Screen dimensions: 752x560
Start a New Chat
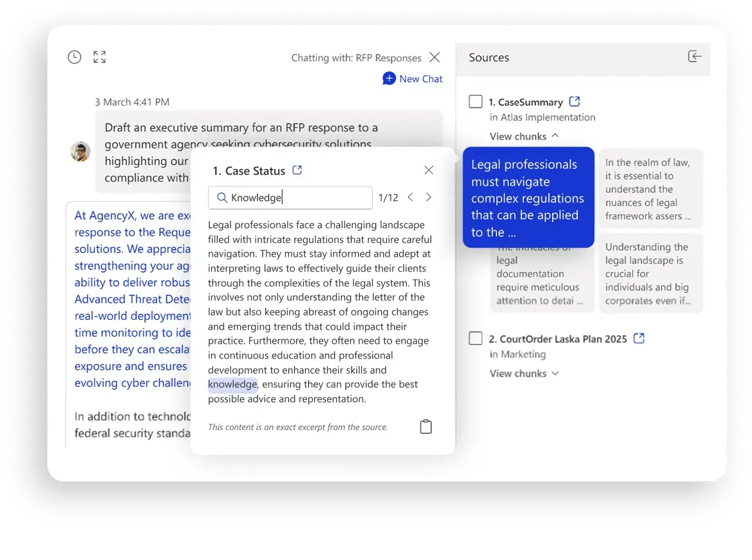point(413,79)
